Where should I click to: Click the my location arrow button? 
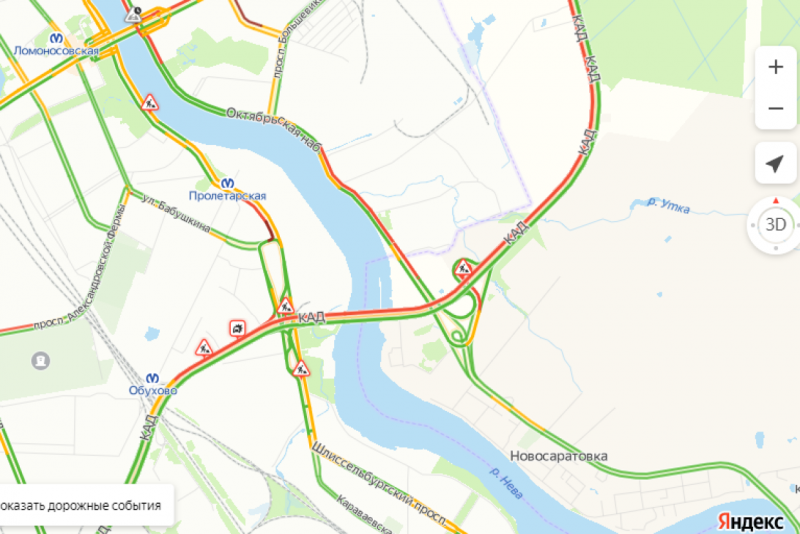776,164
